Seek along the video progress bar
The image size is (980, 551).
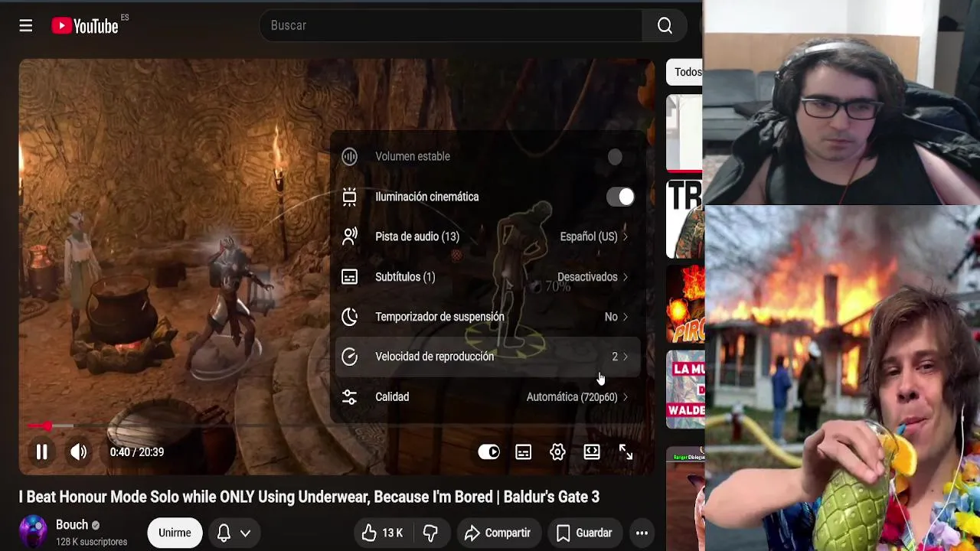pyautogui.click(x=337, y=425)
